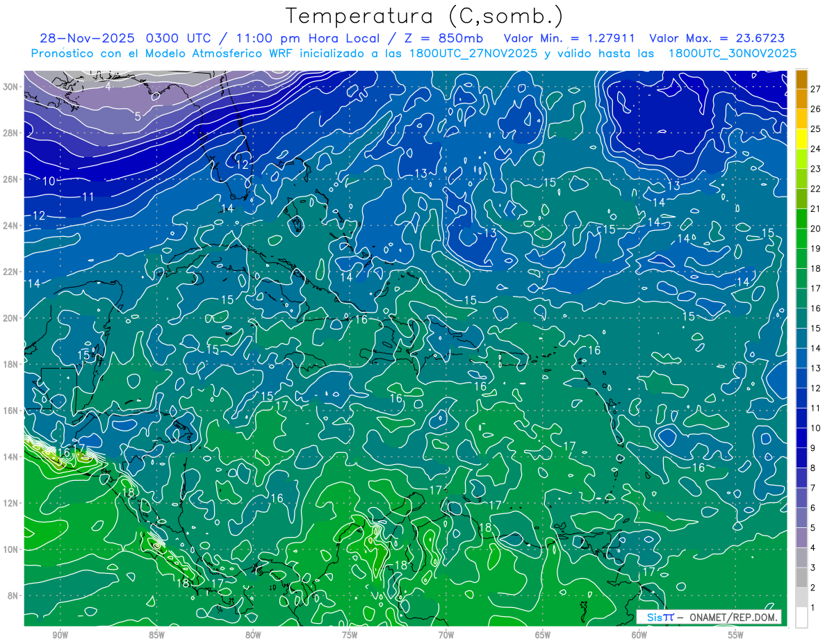The height and width of the screenshot is (644, 834).
Task: Click the latitude axis label 20N
Action: tap(10, 318)
